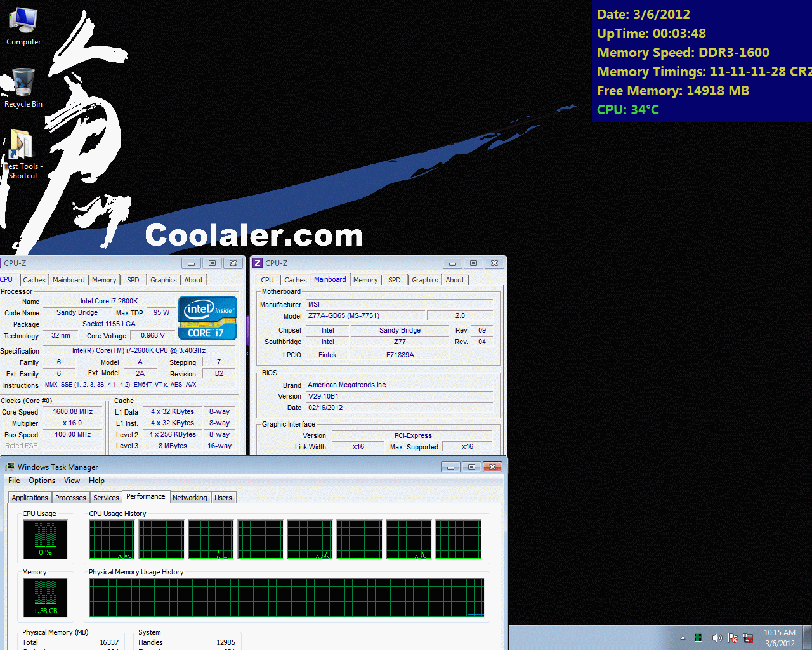Click the Physical Memory Usage History graph
The height and width of the screenshot is (650, 812).
coord(287,597)
